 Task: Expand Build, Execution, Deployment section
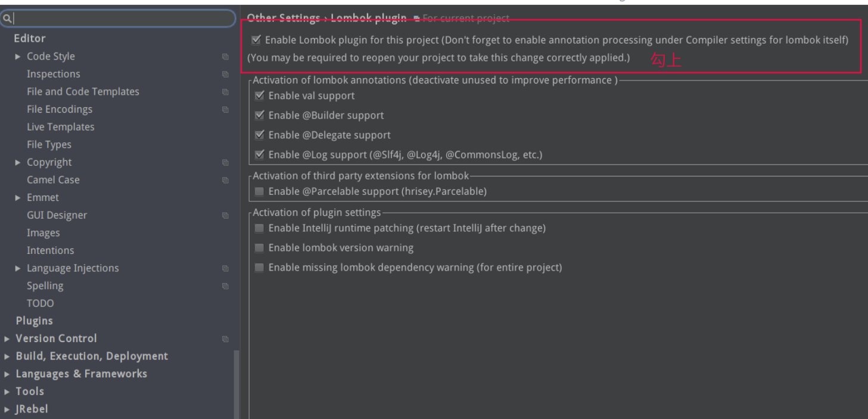point(7,356)
